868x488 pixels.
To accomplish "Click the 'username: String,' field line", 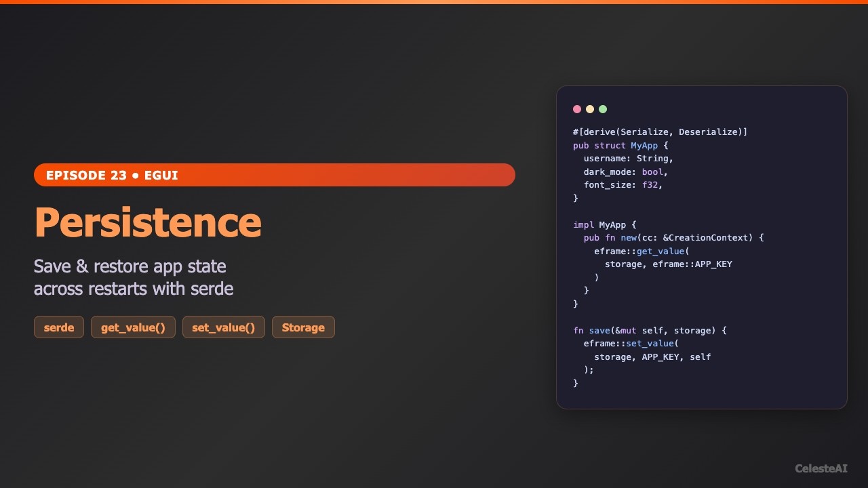I will (629, 159).
